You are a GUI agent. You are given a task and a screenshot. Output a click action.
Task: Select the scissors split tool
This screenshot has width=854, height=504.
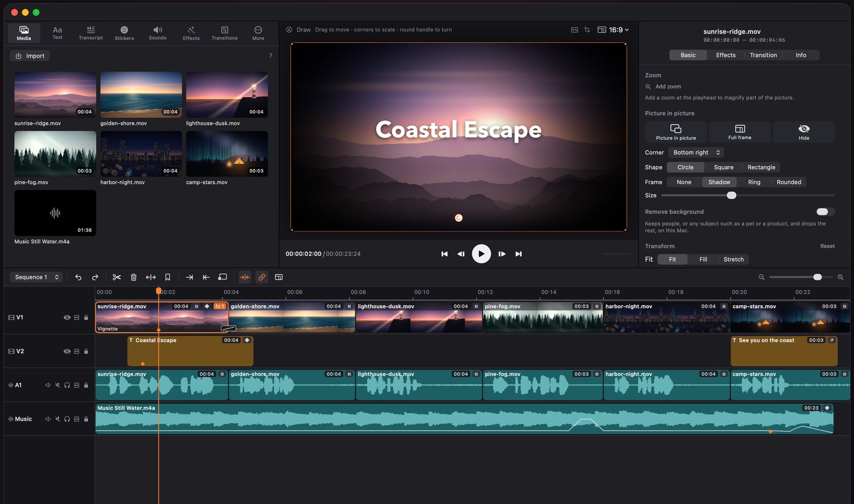pyautogui.click(x=117, y=277)
